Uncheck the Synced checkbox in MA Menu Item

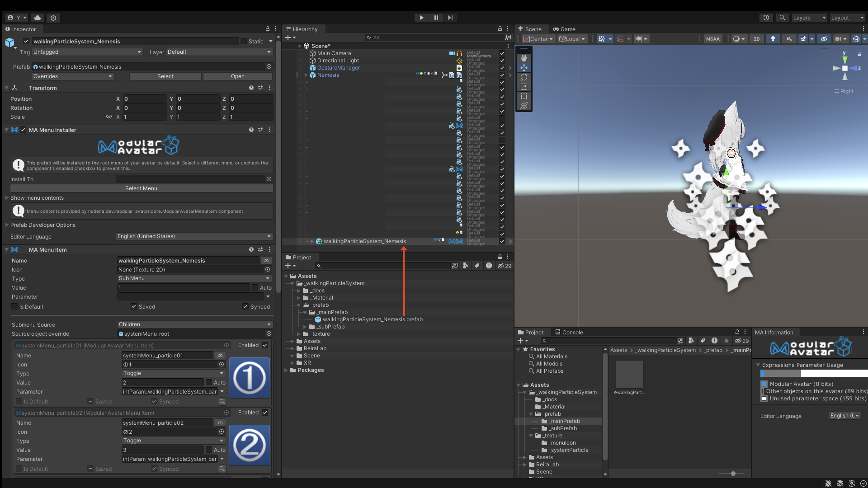[245, 306]
